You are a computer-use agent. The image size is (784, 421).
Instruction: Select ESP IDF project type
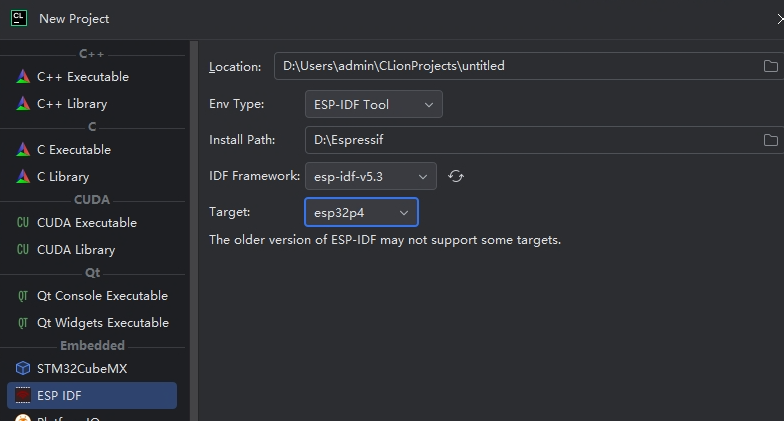[x=92, y=396]
